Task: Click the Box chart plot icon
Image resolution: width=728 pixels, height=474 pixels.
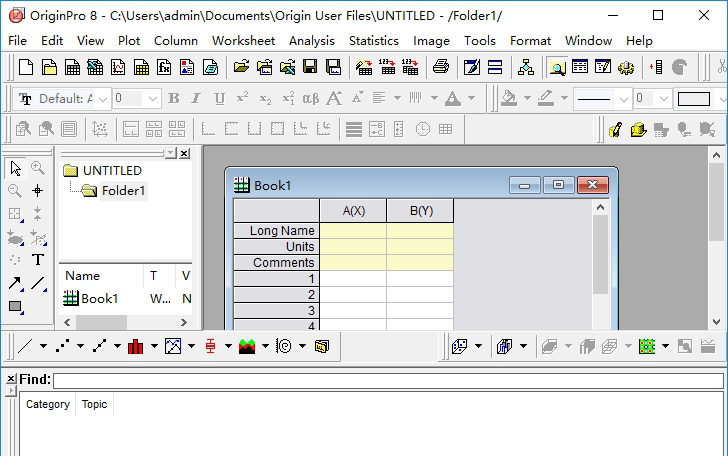Action: (x=210, y=346)
